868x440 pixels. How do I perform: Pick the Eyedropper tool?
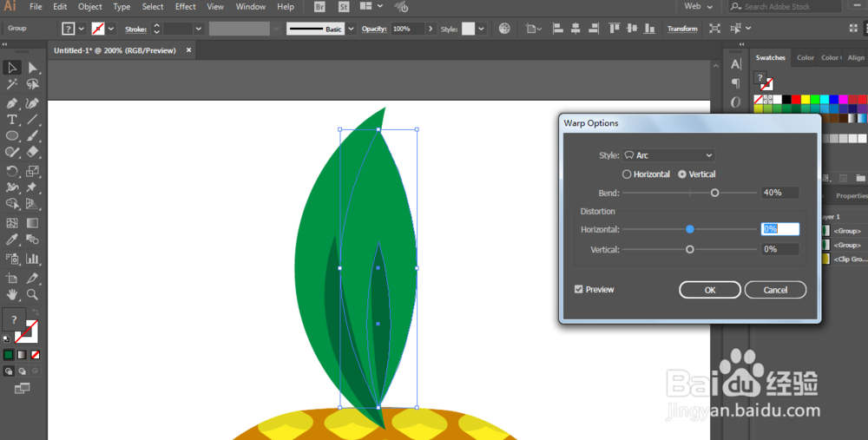[x=11, y=240]
